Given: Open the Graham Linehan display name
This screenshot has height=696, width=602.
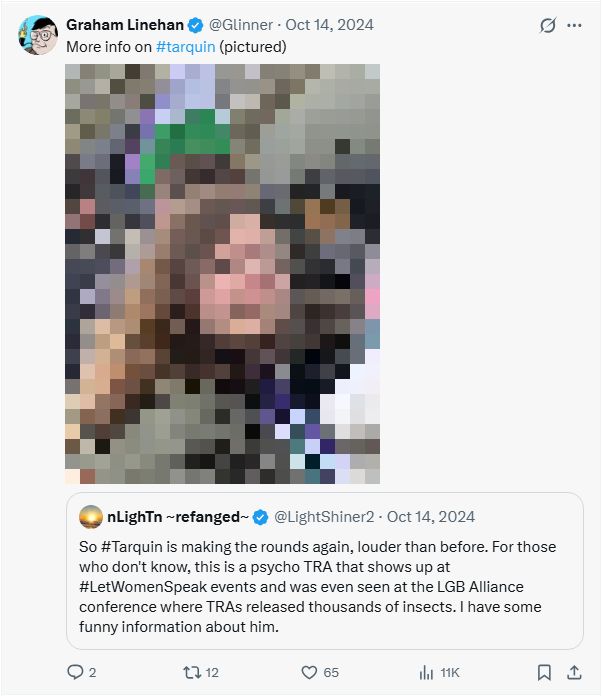Looking at the screenshot, I should pos(125,25).
